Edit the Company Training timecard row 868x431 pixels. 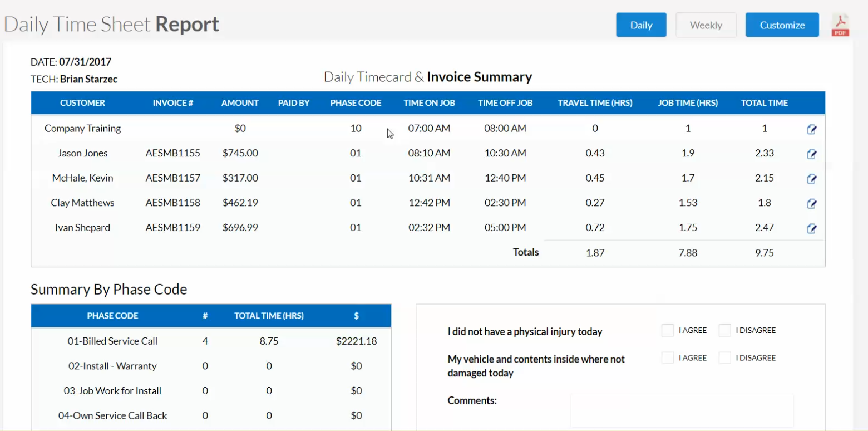pos(812,129)
